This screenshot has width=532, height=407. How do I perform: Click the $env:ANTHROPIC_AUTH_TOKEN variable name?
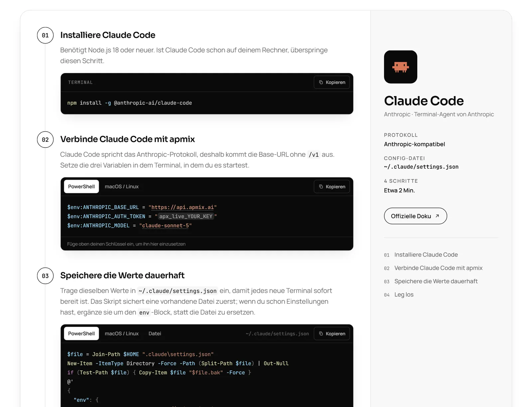pos(106,216)
